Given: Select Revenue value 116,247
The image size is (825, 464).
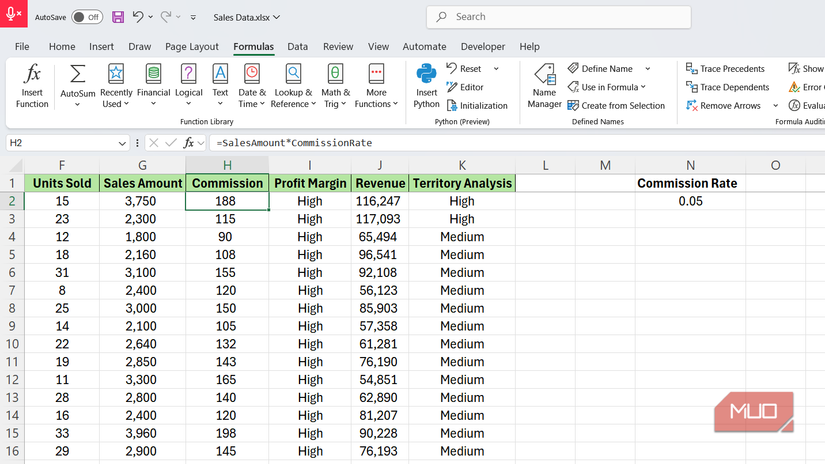Looking at the screenshot, I should tap(379, 201).
